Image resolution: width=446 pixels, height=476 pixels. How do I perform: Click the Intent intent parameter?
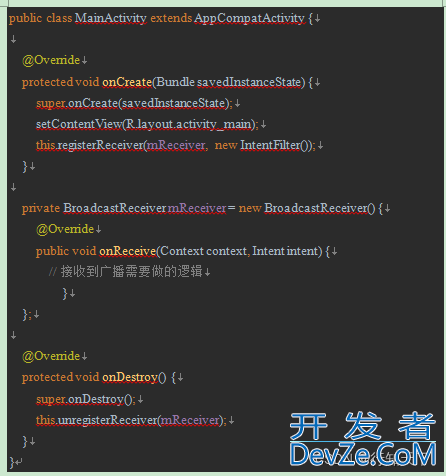(x=285, y=251)
